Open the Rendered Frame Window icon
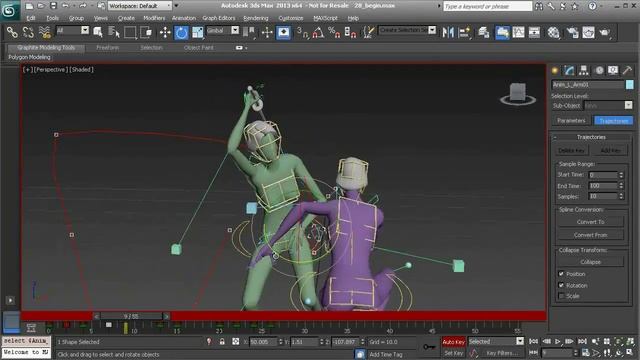640x360 pixels. point(588,32)
